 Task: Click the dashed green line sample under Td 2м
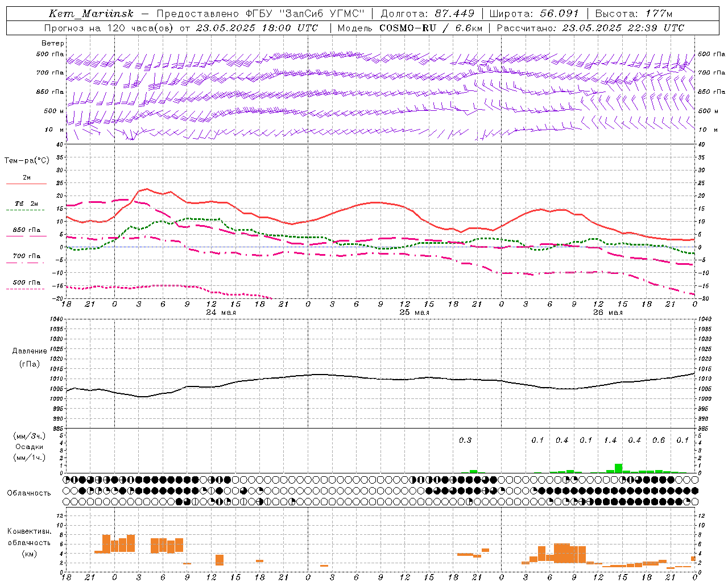[25, 210]
